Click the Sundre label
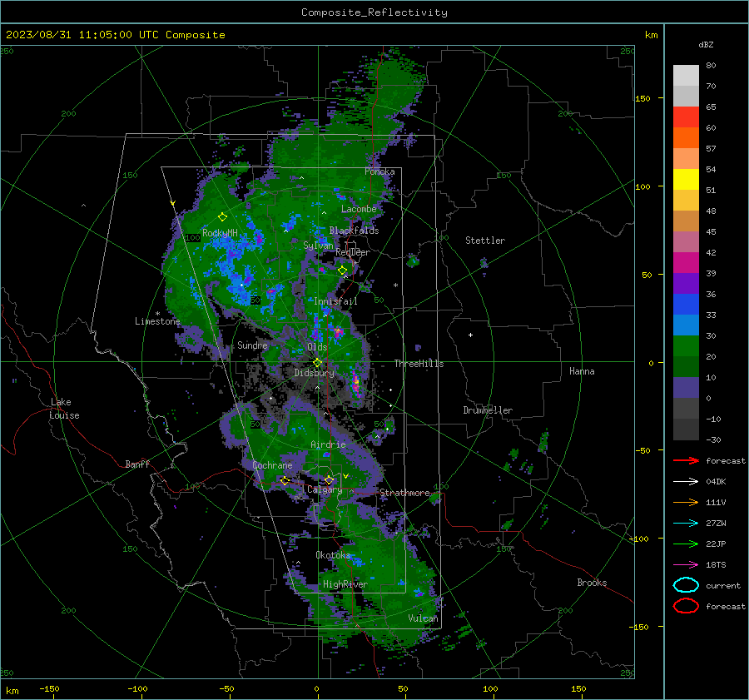 253,345
